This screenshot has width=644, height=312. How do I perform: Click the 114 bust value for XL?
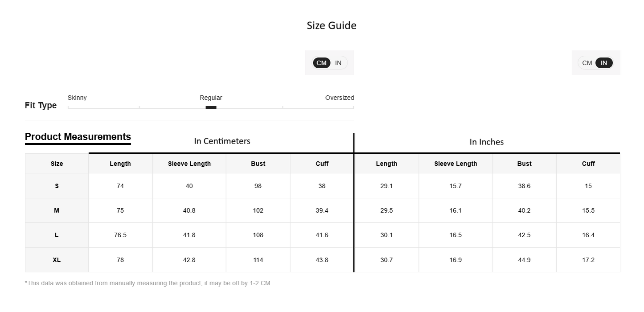click(x=258, y=260)
